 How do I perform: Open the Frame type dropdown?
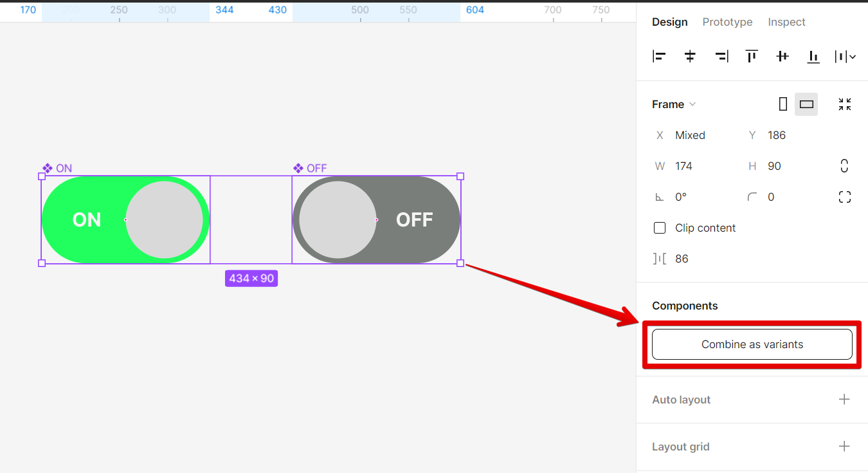pos(674,104)
